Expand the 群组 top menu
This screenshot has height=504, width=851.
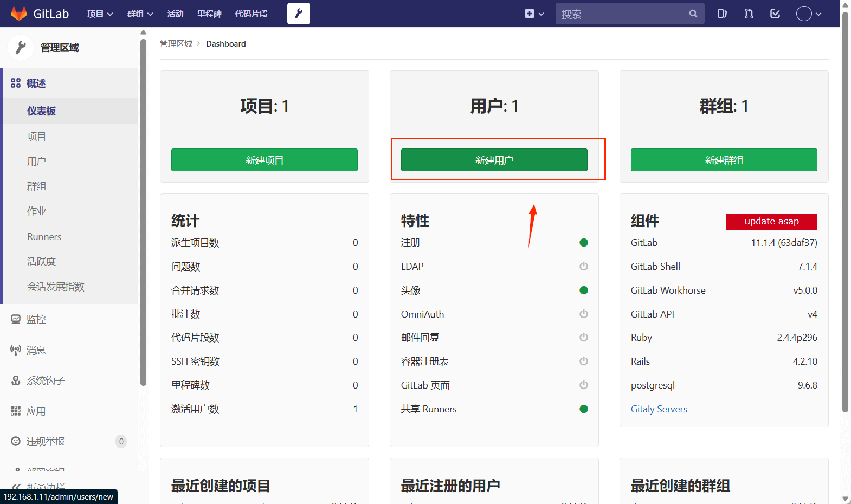[140, 14]
